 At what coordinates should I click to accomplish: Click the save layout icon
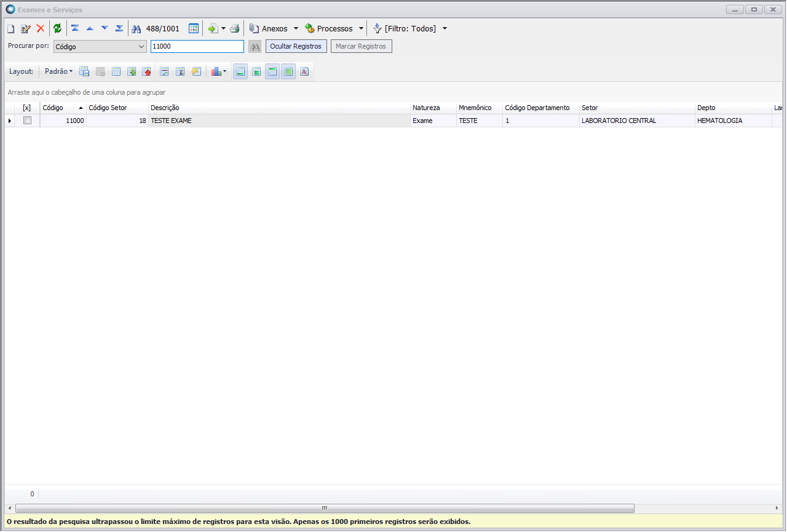coord(84,71)
